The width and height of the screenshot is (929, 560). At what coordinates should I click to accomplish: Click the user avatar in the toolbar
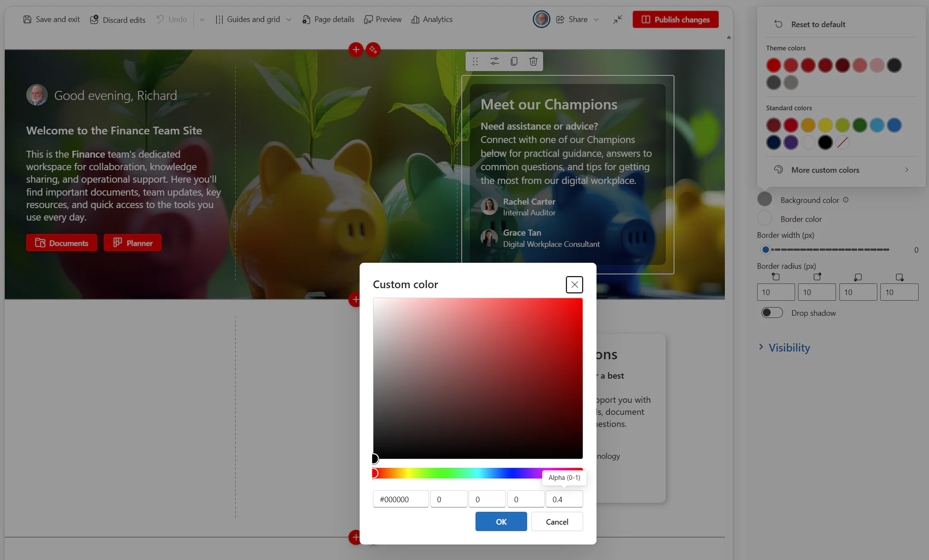point(541,19)
